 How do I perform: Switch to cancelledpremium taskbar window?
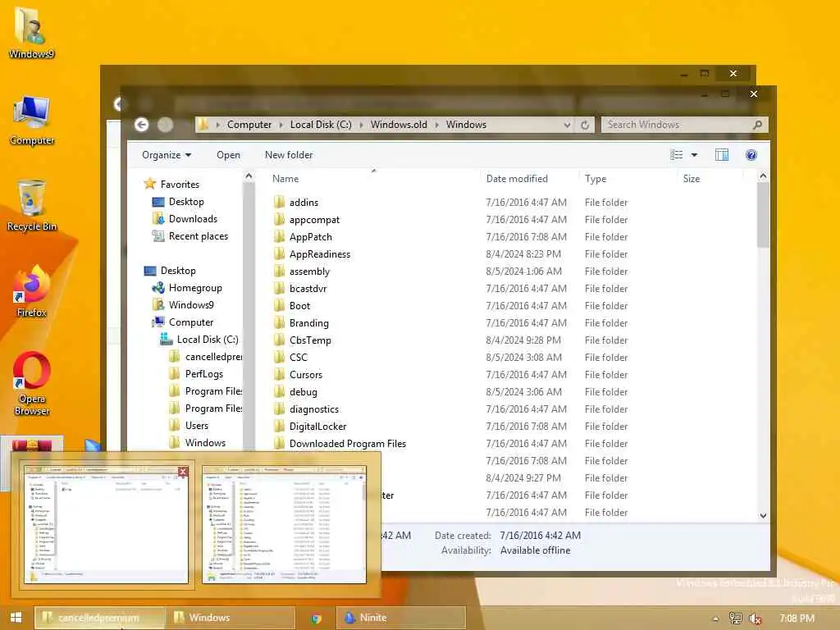coord(99,618)
